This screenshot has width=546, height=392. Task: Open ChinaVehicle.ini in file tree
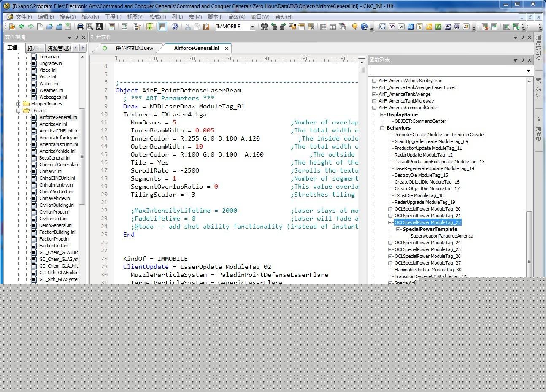[55, 198]
